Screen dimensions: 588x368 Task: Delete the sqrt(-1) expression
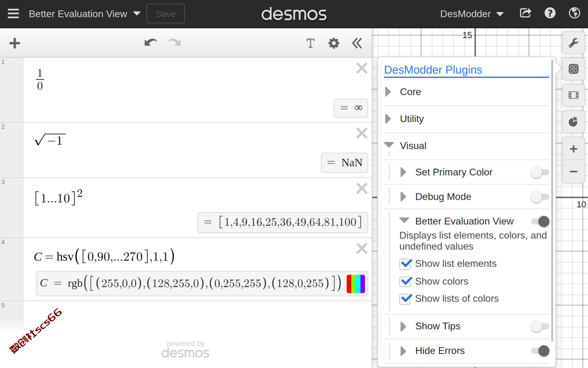(x=362, y=133)
